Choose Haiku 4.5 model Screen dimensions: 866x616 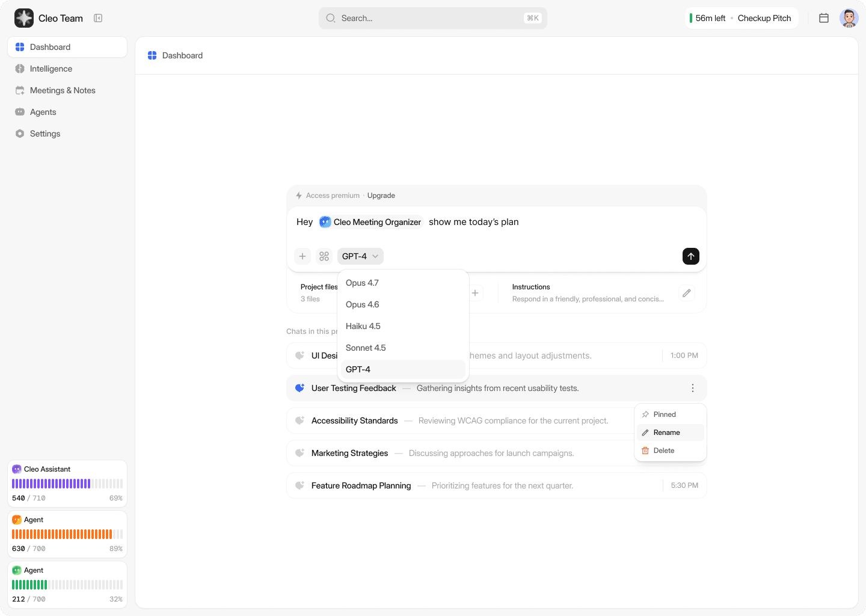pos(403,326)
